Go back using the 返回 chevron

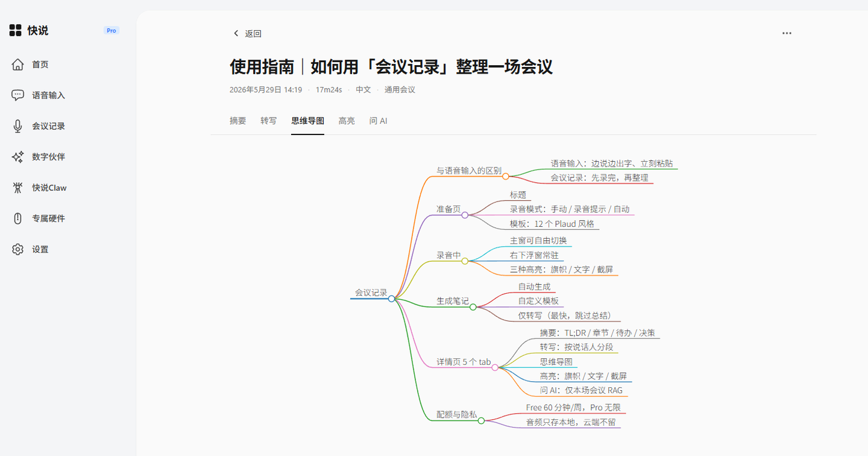click(x=236, y=34)
